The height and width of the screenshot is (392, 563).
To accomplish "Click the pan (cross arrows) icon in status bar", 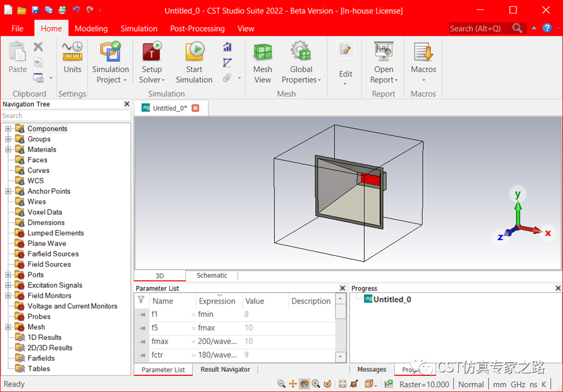I will pyautogui.click(x=293, y=384).
